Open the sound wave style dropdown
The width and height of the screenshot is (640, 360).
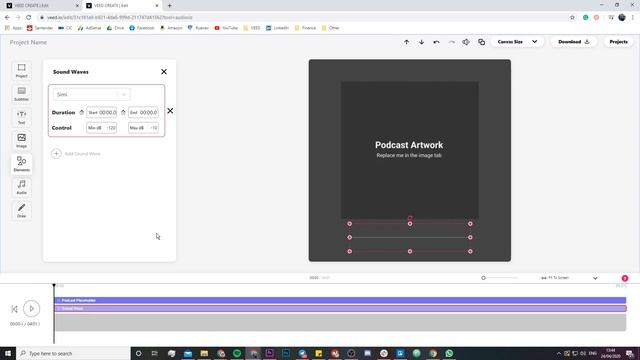tap(91, 94)
